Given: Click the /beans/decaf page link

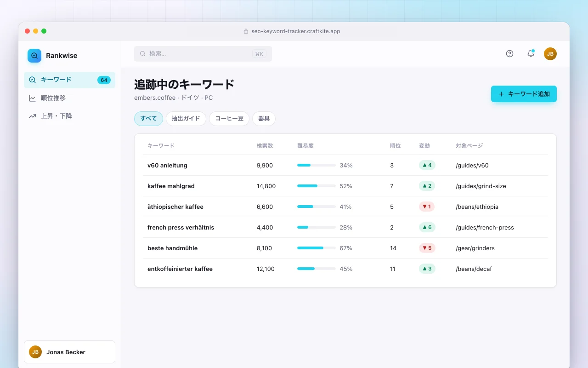Looking at the screenshot, I should (x=474, y=269).
